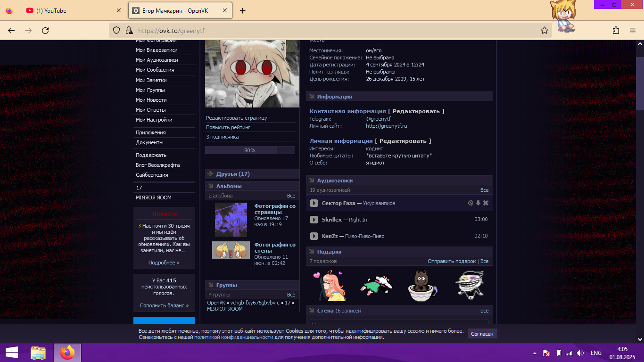Click the circle-slash icon on Сектор Газа track
This screenshot has height=362, width=644.
[471, 203]
